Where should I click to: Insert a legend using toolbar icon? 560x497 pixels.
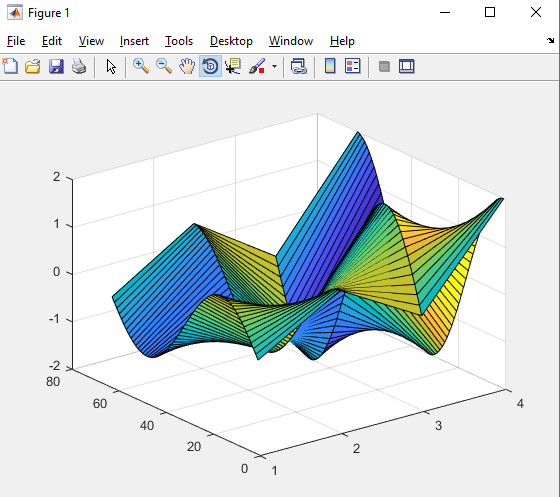(x=352, y=66)
